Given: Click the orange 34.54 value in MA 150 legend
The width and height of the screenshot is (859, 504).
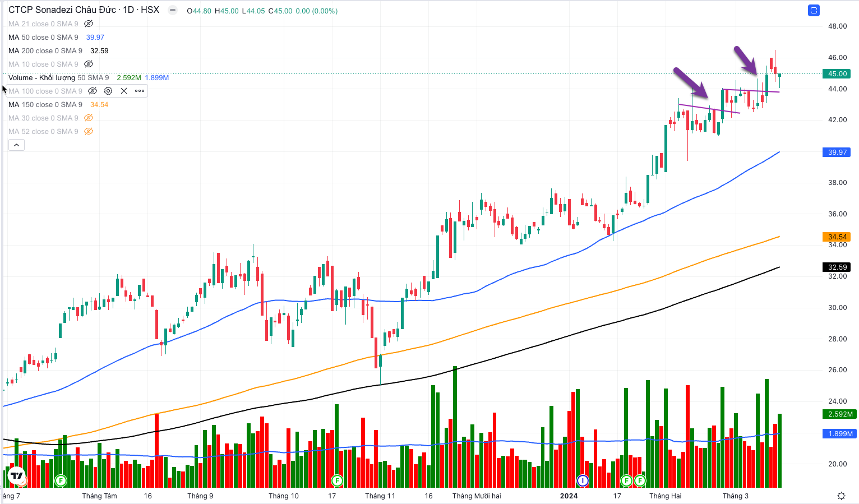Looking at the screenshot, I should pyautogui.click(x=99, y=104).
